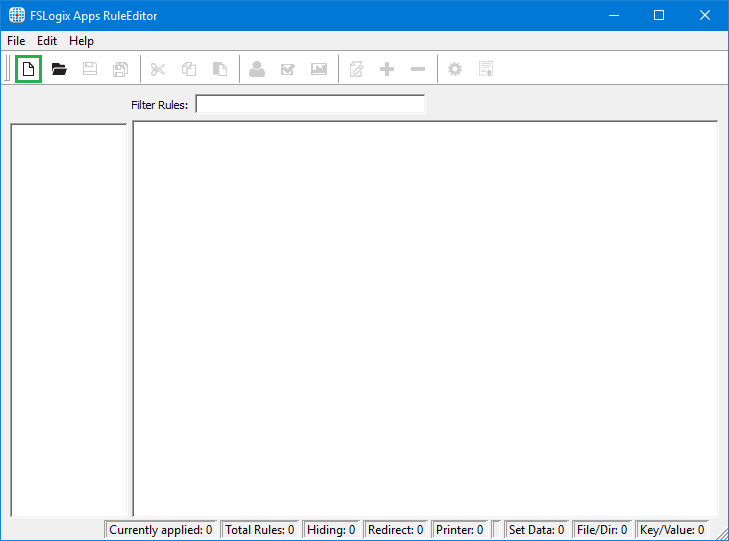Click into the Filter Rules input field
This screenshot has height=541, width=729.
pyautogui.click(x=310, y=104)
